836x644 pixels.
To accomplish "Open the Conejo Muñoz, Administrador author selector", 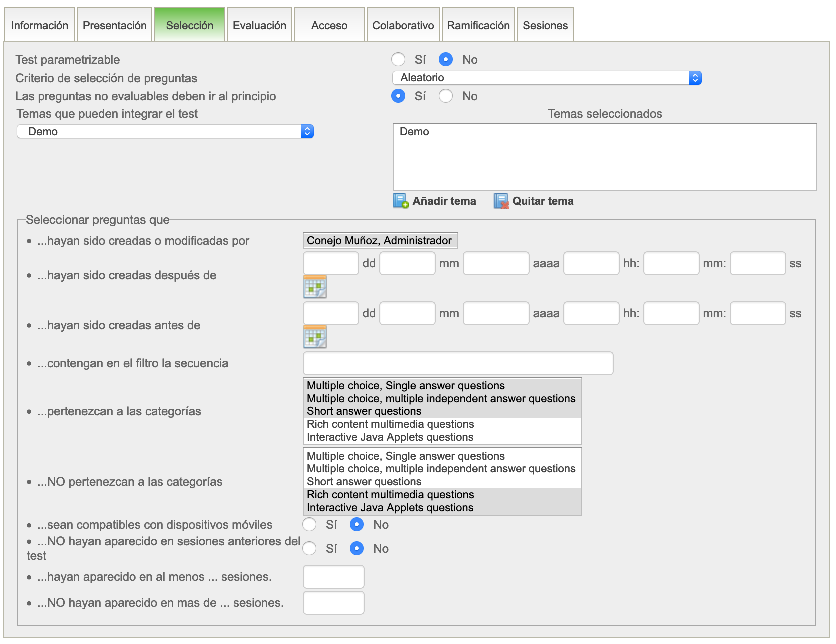I will pyautogui.click(x=380, y=241).
